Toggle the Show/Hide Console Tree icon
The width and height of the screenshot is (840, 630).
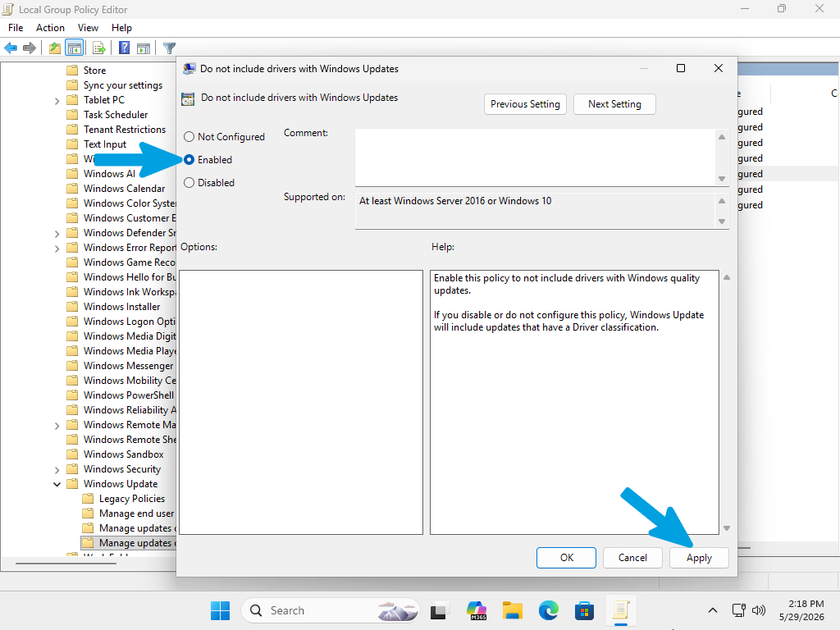click(74, 48)
